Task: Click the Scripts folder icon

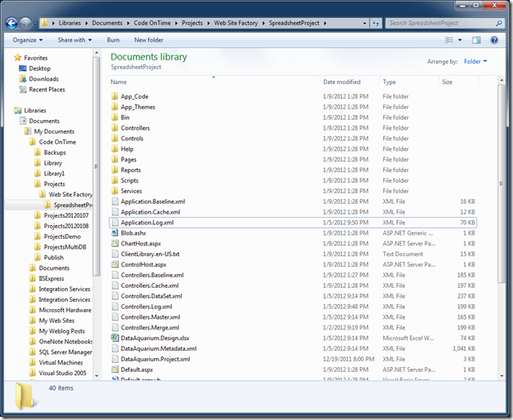Action: 114,180
